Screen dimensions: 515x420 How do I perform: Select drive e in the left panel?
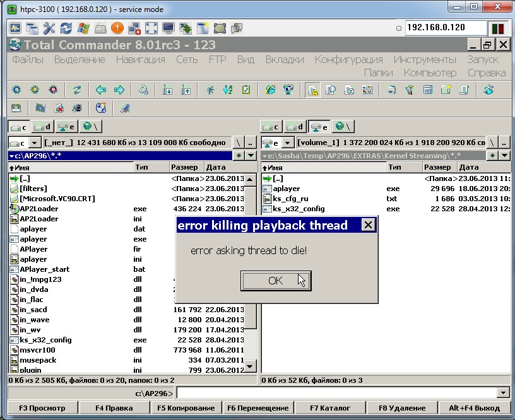click(67, 127)
